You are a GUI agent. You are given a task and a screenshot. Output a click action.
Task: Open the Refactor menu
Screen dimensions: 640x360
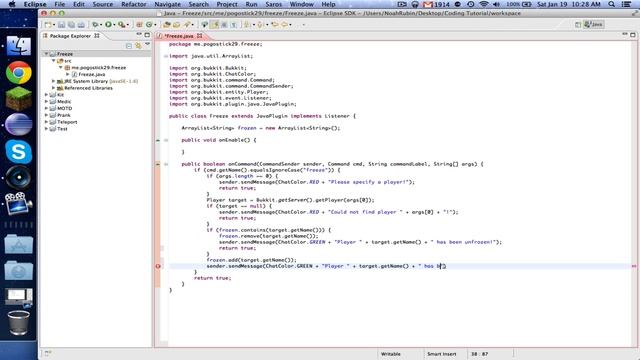coord(133,4)
